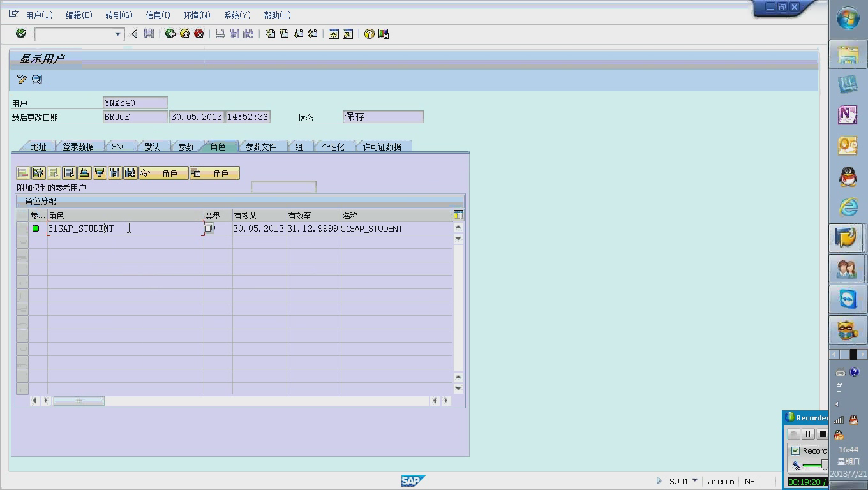Open the 环境(N) menu

pyautogui.click(x=197, y=15)
